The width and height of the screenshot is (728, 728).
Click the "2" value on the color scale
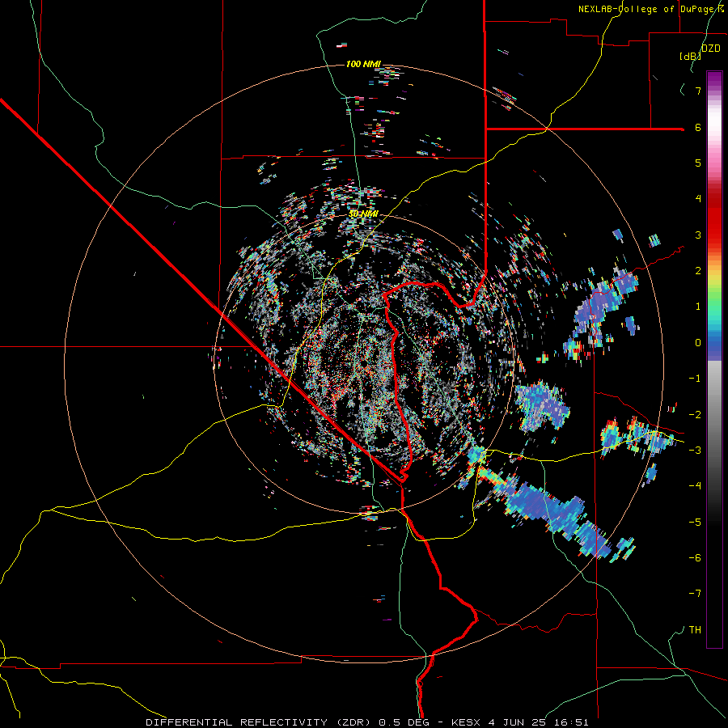698,271
